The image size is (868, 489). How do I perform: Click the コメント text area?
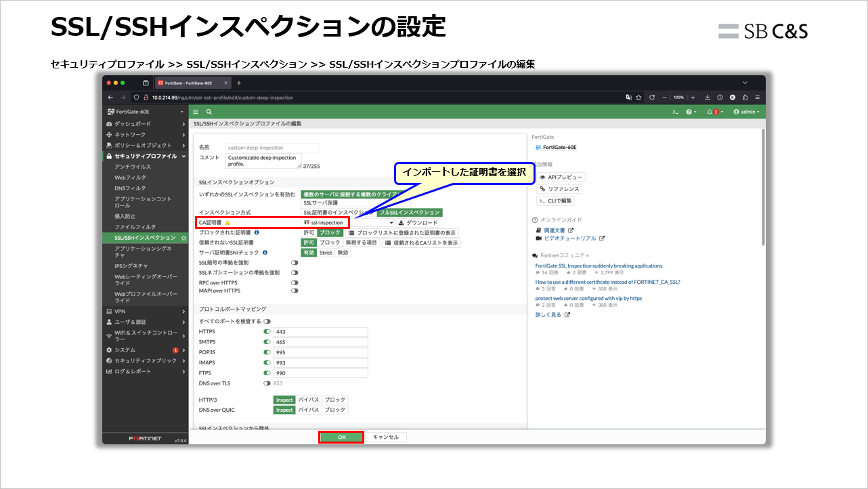tap(263, 161)
